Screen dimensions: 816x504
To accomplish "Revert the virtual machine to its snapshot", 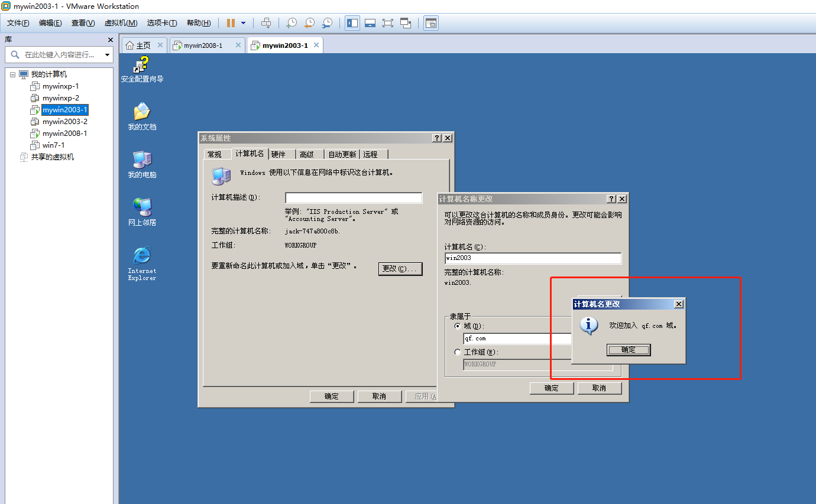I will tap(309, 23).
